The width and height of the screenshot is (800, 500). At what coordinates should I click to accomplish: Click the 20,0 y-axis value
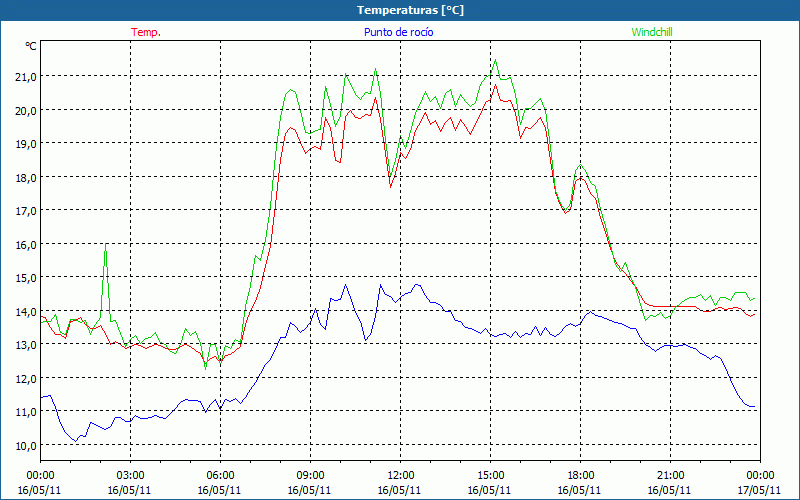26,110
